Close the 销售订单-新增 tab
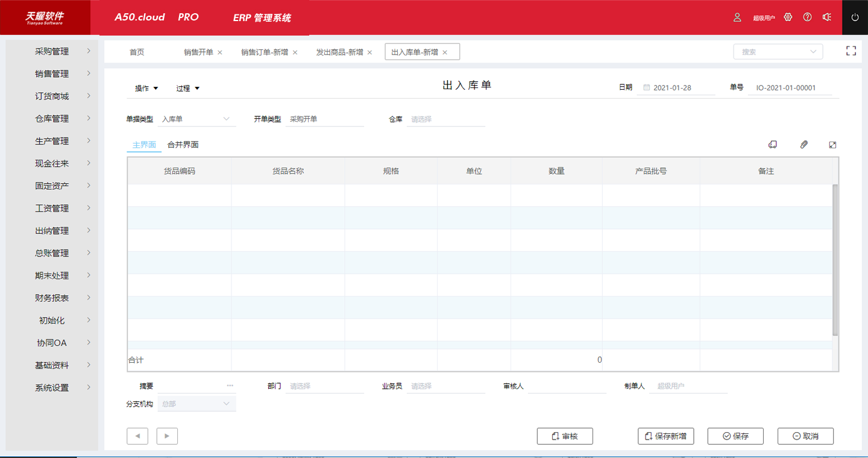Screen dimensions: 868x458 (295, 52)
